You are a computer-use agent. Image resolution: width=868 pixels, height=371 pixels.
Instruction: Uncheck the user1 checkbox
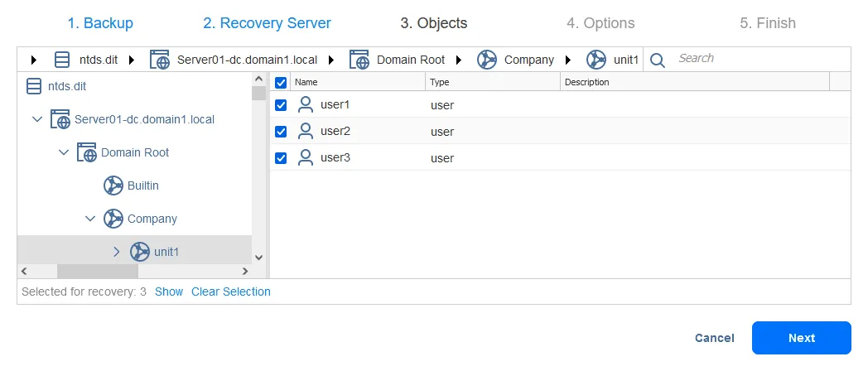281,105
